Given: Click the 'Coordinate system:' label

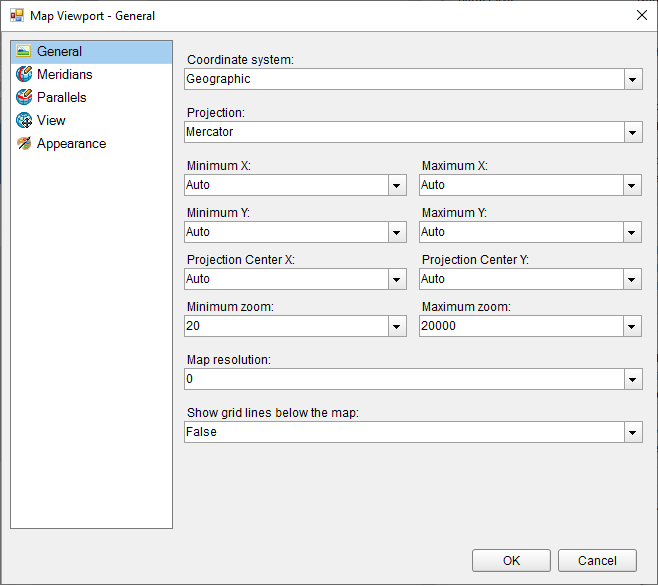Looking at the screenshot, I should [x=240, y=60].
